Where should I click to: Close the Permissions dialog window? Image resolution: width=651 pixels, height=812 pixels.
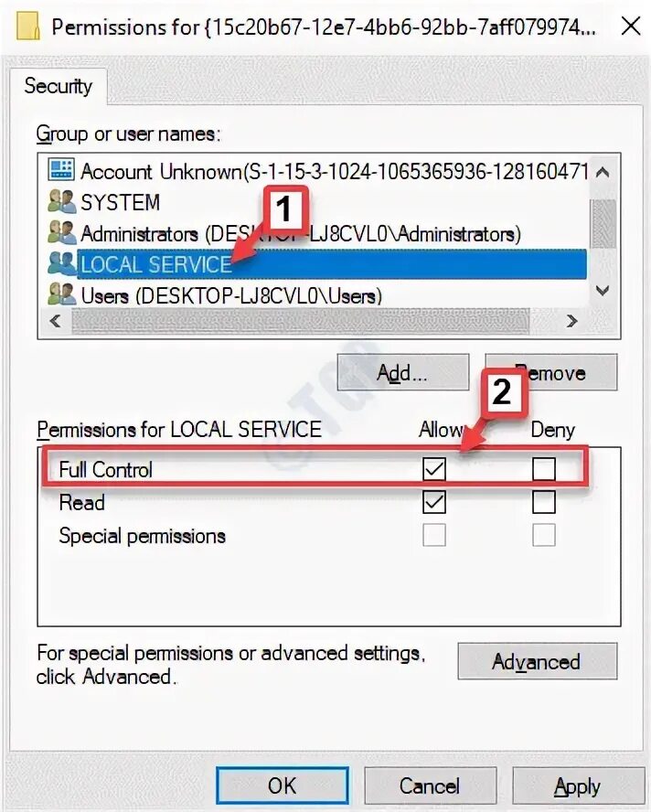tap(630, 26)
